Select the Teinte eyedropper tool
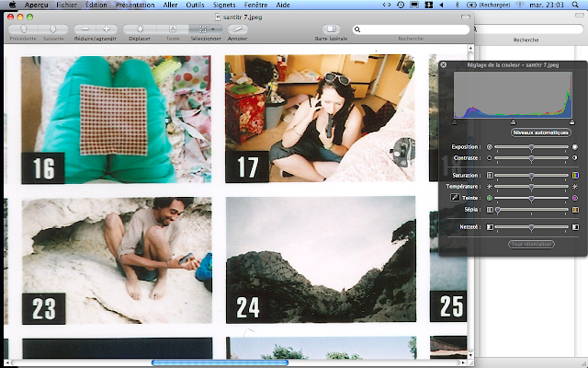This screenshot has height=368, width=588. (x=455, y=197)
